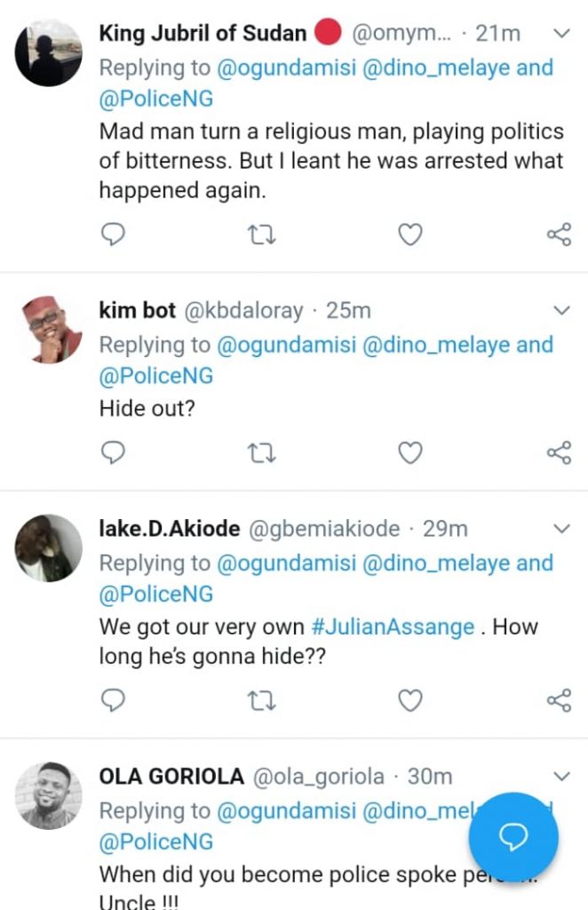The height and width of the screenshot is (910, 588).
Task: Share lake.D.Akiode's tweet
Action: 558,700
